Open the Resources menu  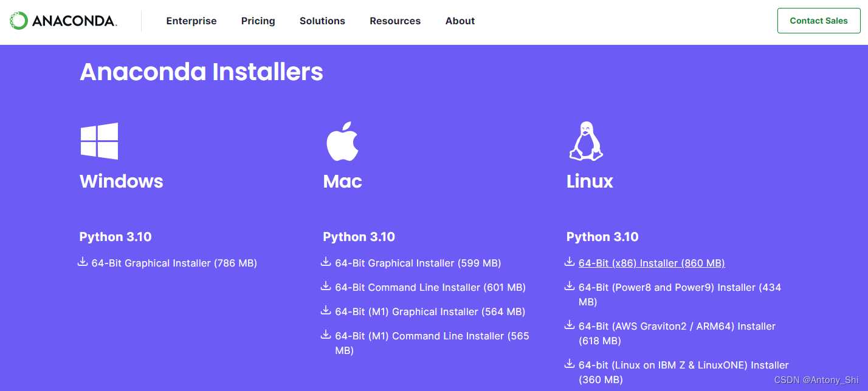pyautogui.click(x=395, y=21)
